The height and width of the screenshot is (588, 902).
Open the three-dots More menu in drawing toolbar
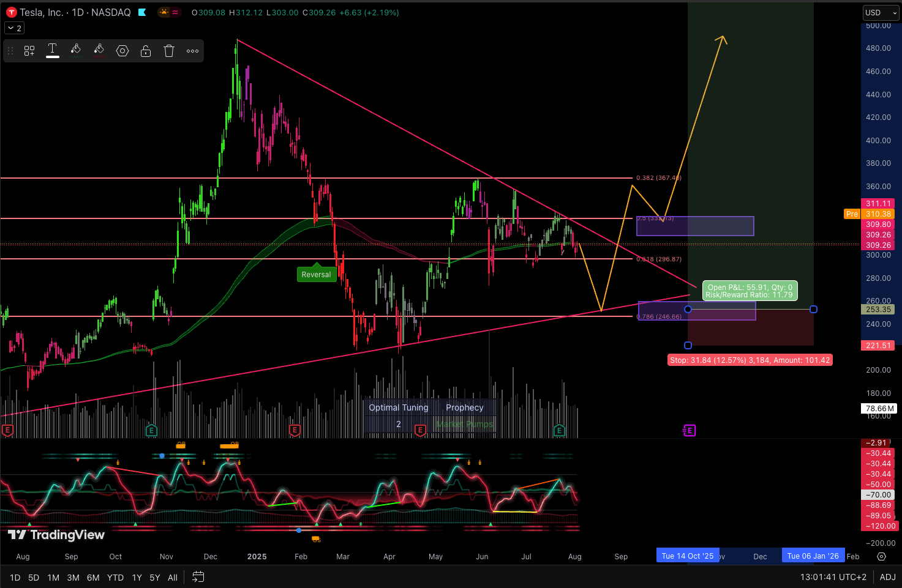pyautogui.click(x=192, y=51)
